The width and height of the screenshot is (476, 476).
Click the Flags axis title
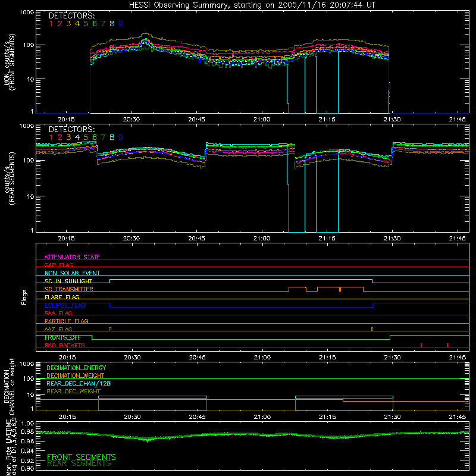(x=24, y=297)
